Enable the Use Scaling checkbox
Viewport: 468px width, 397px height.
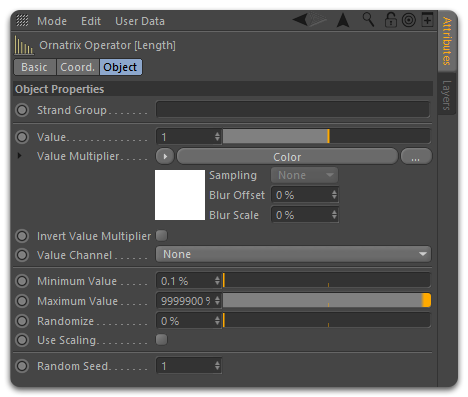(x=162, y=340)
